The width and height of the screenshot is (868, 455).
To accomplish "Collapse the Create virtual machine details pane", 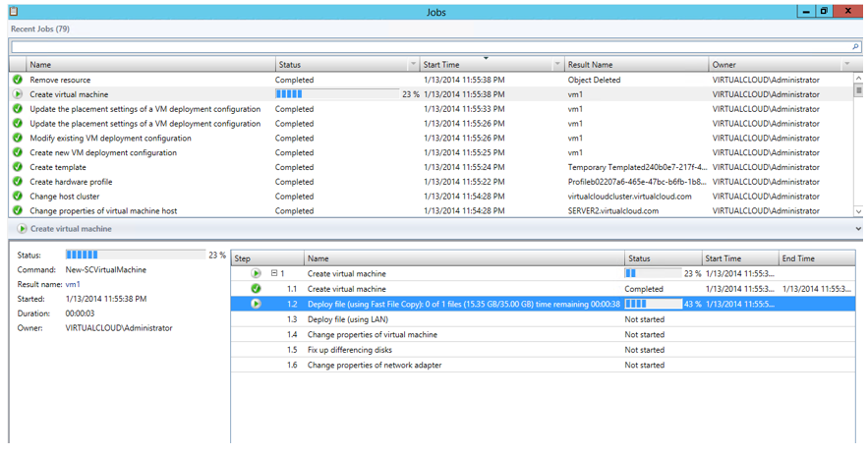I will 857,229.
